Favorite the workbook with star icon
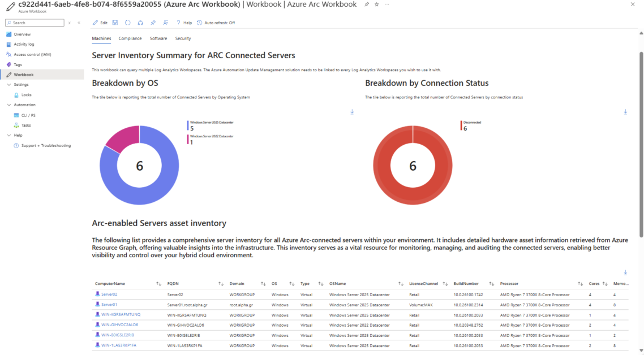 coord(377,5)
